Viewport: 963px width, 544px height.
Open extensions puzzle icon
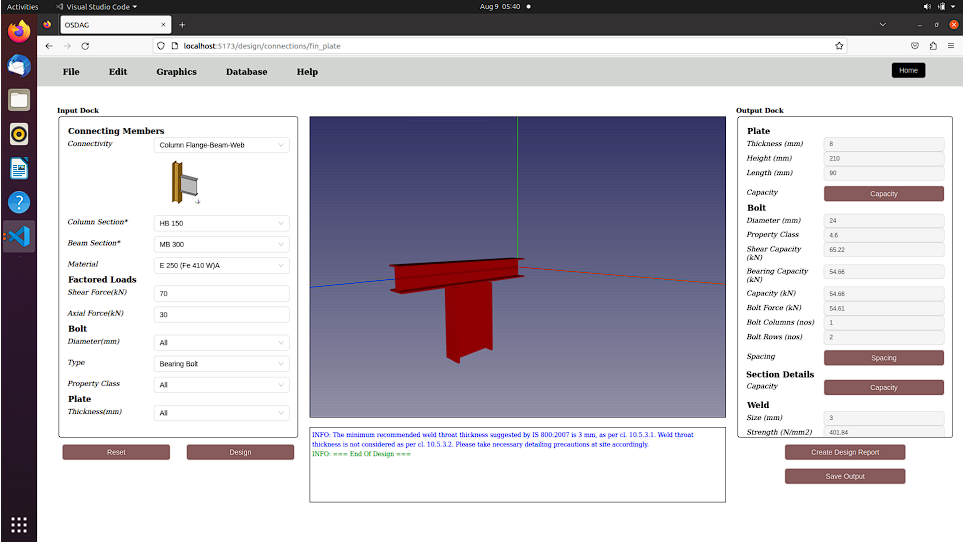tap(933, 46)
